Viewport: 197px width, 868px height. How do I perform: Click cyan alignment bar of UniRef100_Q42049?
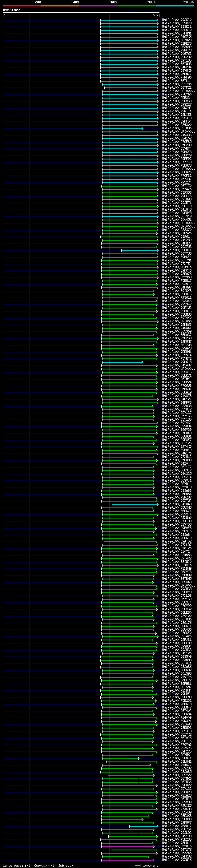pos(135,504)
